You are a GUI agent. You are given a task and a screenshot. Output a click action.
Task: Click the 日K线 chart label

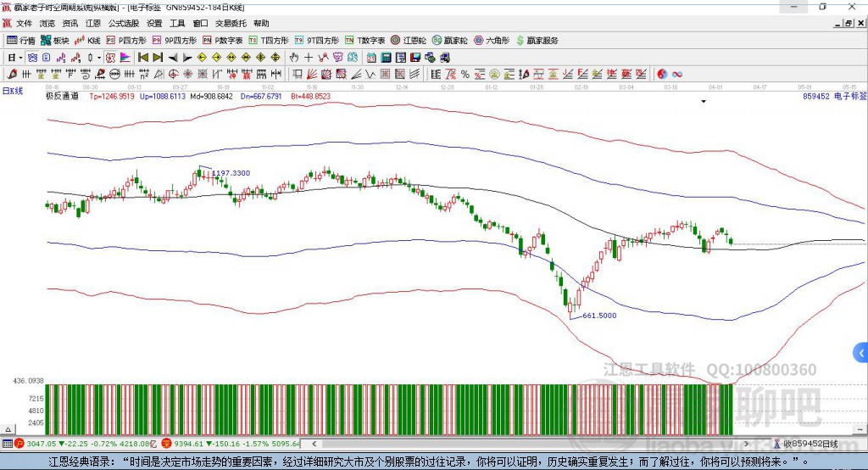coord(13,91)
